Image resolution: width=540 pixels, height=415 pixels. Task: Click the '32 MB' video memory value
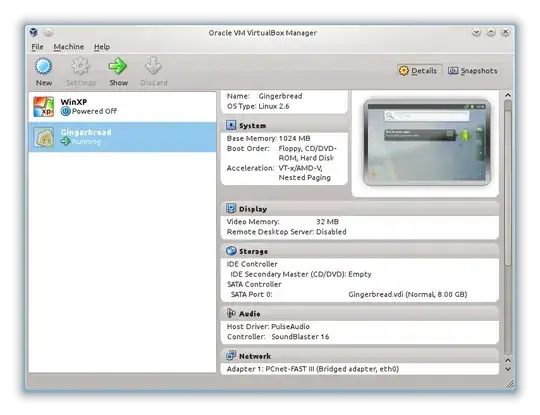pos(327,221)
